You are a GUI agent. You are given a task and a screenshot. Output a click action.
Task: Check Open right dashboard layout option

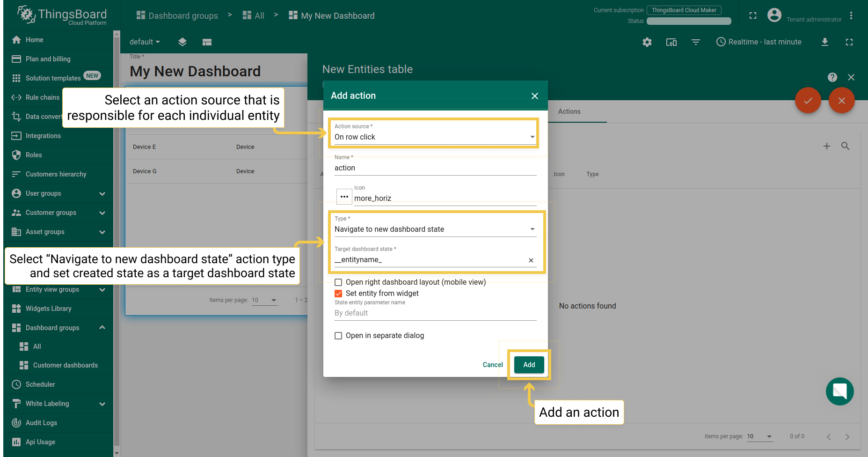(338, 282)
